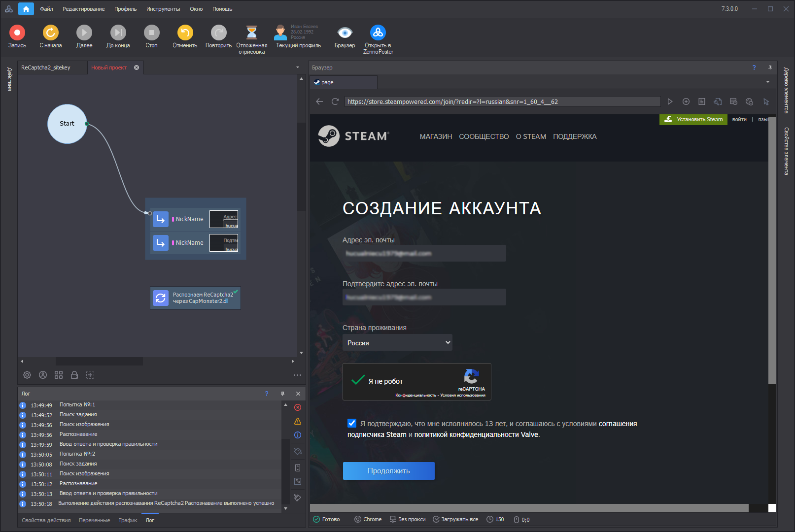The height and width of the screenshot is (532, 795).
Task: Click the Стоп stop icon
Action: [x=151, y=33]
